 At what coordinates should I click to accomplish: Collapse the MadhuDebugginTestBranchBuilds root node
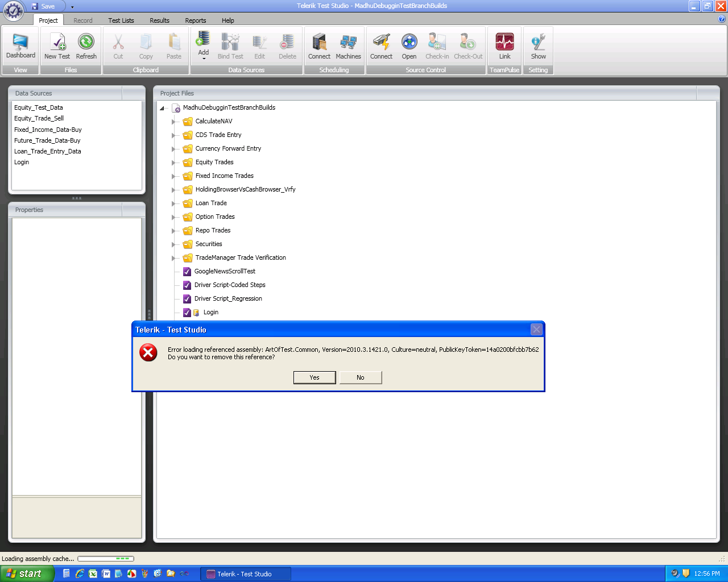[162, 108]
